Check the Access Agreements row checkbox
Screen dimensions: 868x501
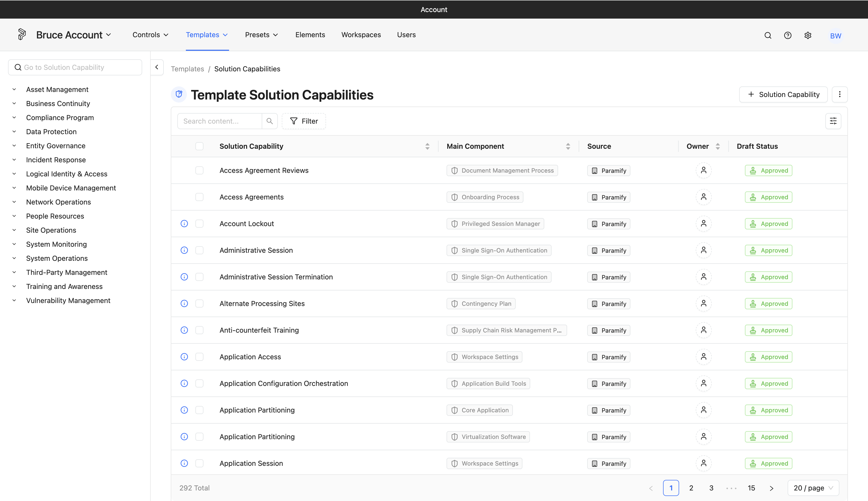pyautogui.click(x=199, y=197)
